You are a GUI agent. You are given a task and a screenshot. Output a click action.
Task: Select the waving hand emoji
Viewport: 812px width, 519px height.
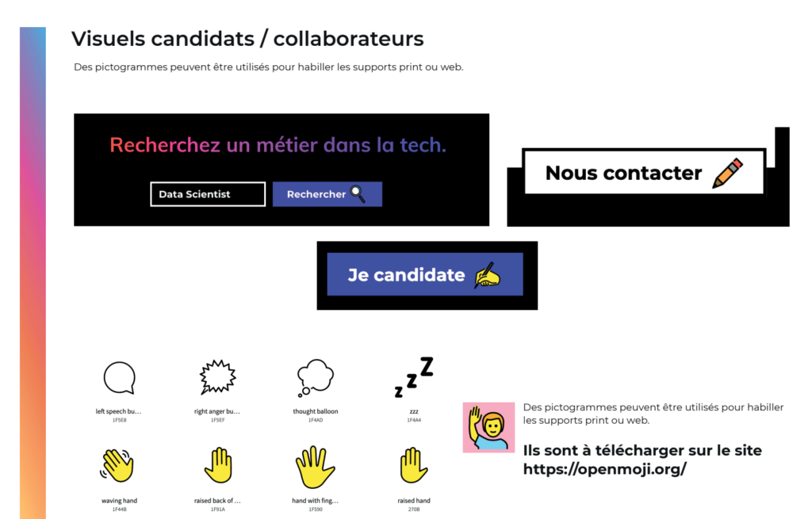coord(117,465)
